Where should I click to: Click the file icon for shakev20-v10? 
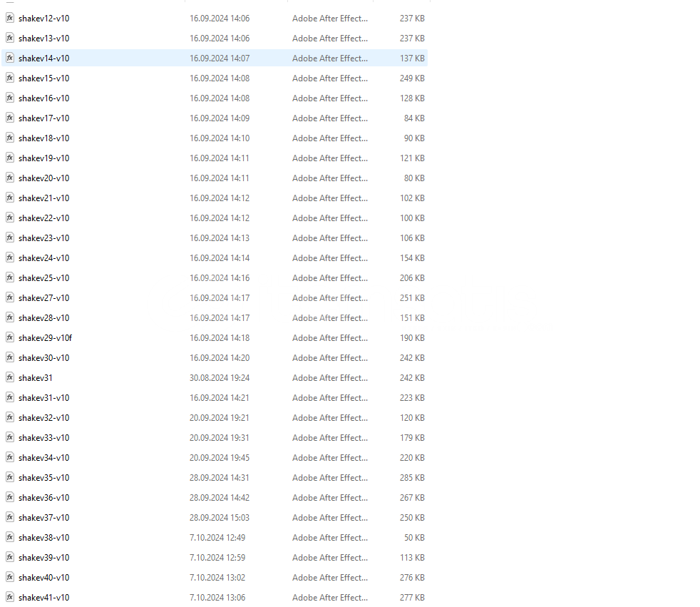click(10, 178)
